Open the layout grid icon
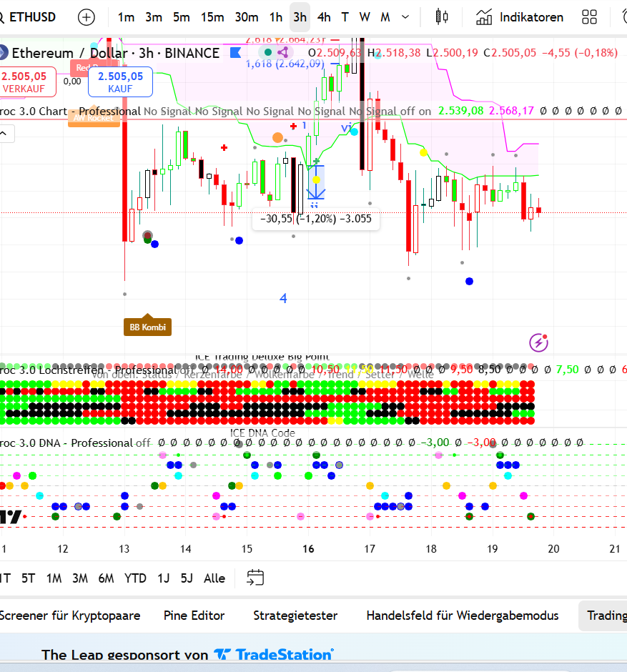 pyautogui.click(x=590, y=17)
